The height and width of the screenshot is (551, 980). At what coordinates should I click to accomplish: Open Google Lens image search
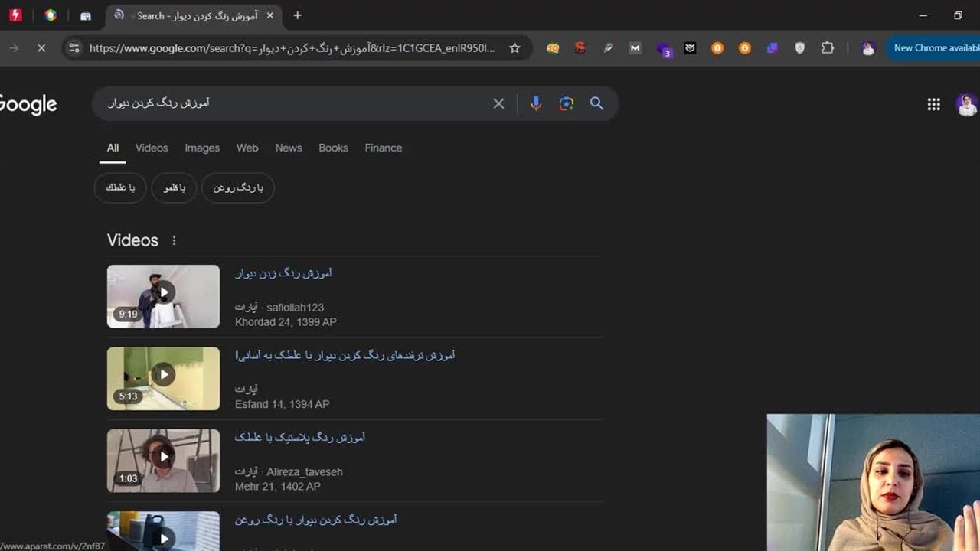click(567, 103)
